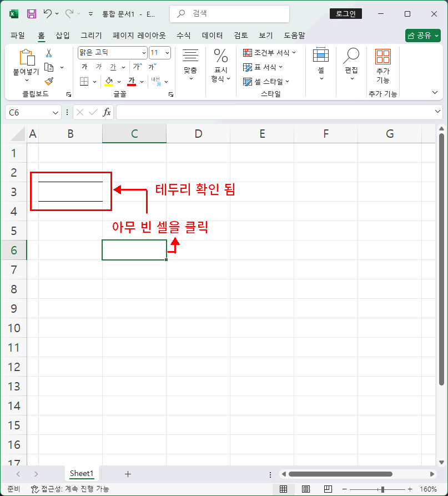Open the 셀 cells menu
Viewport: 448px width, 496px height.
(x=320, y=64)
